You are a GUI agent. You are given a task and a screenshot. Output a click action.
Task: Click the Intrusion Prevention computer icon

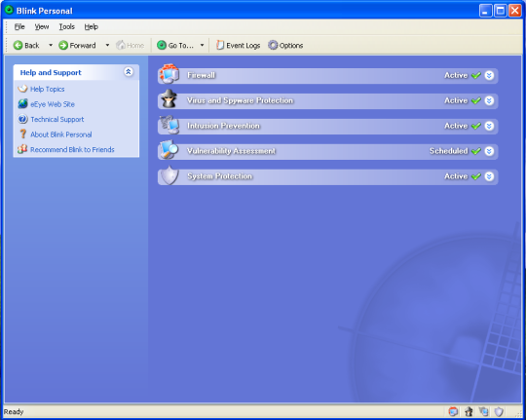169,125
